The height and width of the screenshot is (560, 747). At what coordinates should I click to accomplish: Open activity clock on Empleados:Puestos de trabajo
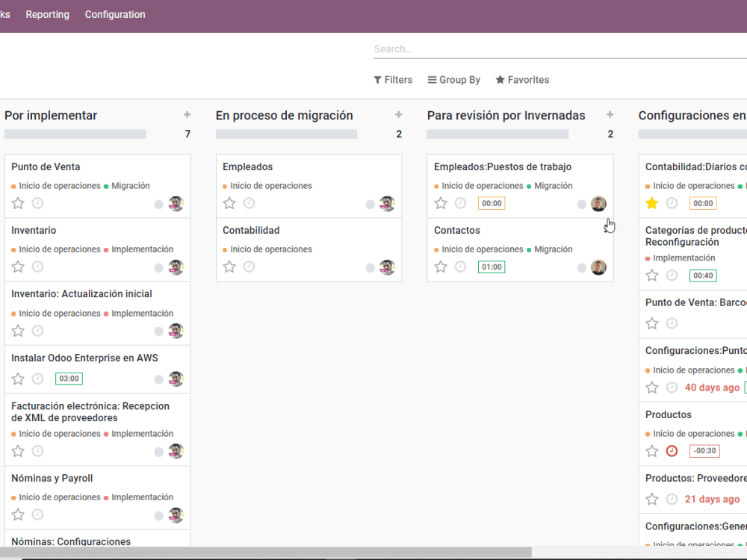click(460, 203)
